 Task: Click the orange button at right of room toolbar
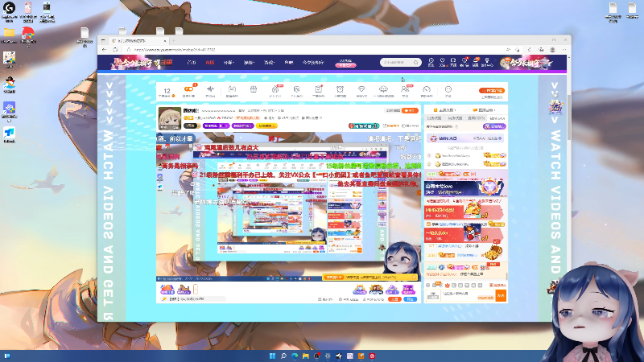[x=492, y=90]
